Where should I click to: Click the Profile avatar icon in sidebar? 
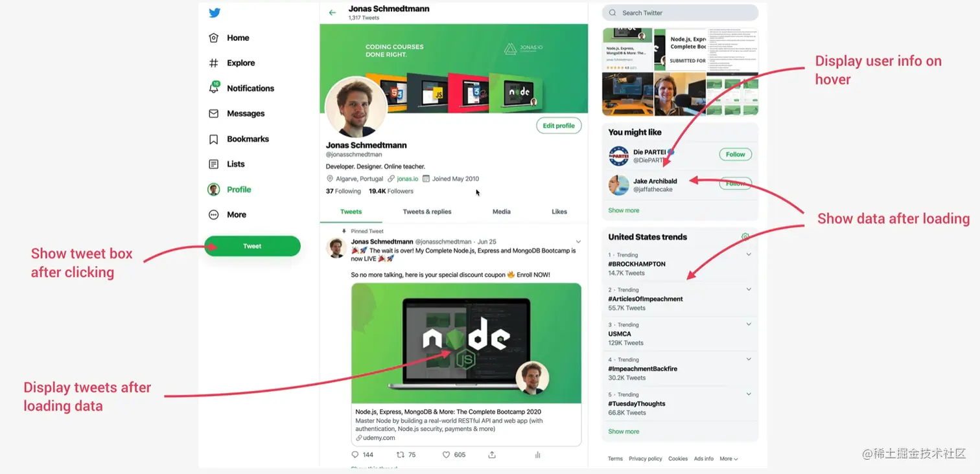pyautogui.click(x=213, y=190)
